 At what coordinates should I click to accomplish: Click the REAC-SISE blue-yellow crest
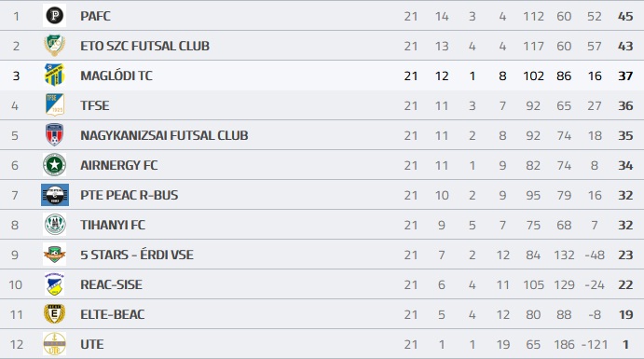click(x=55, y=284)
